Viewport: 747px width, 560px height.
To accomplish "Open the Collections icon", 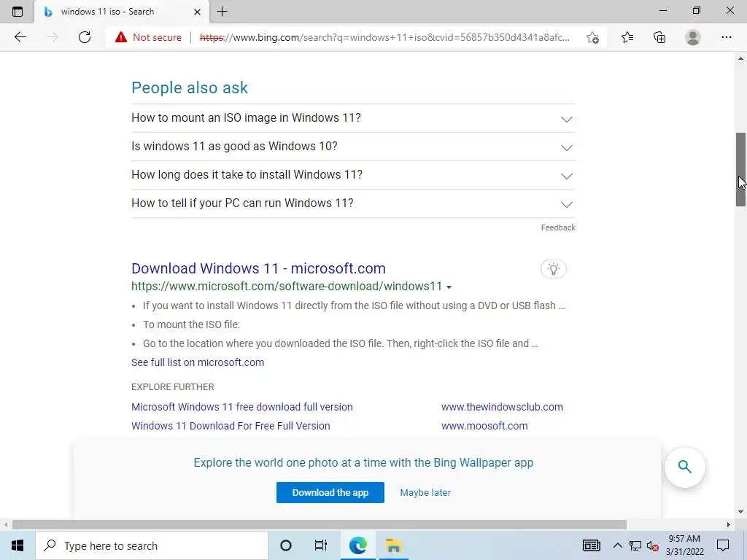I will (x=659, y=37).
